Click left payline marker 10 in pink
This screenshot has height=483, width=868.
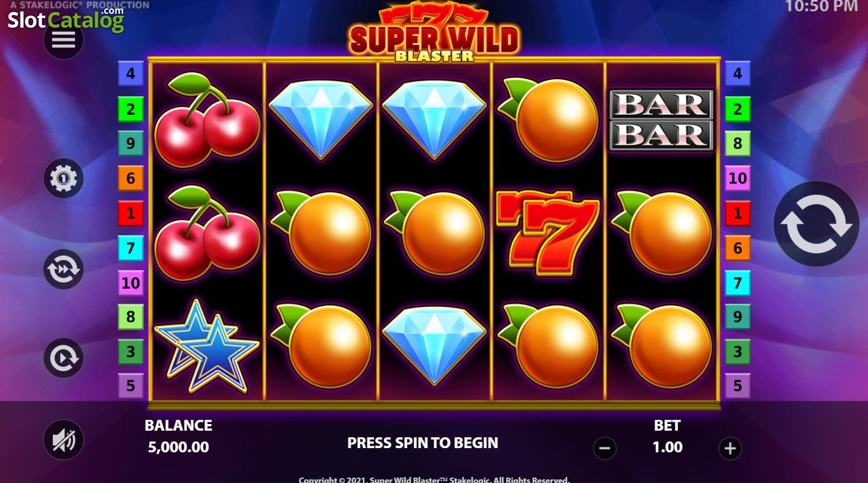click(x=131, y=283)
